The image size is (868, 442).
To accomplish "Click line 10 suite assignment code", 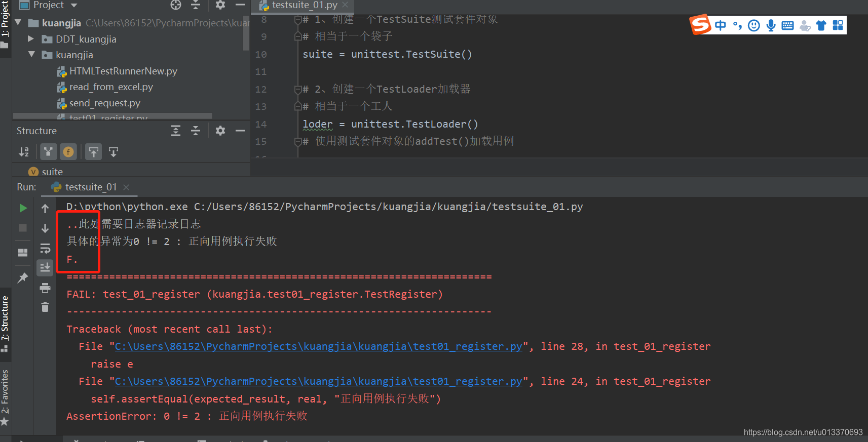I will 387,54.
